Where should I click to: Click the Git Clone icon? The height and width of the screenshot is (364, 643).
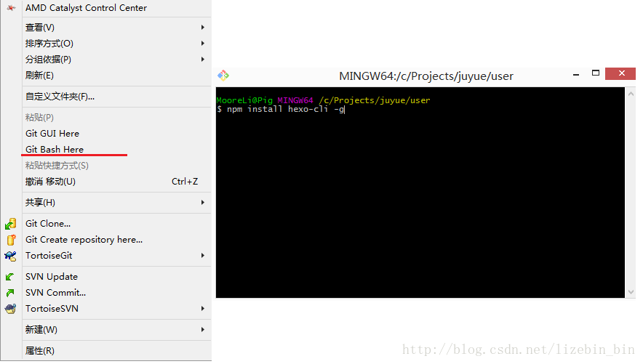[x=11, y=224]
